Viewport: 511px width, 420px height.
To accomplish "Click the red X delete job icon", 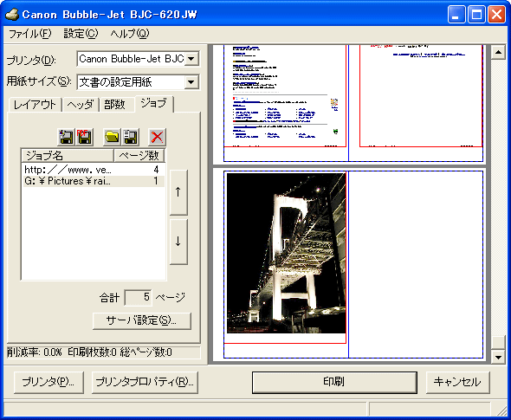I will click(x=157, y=137).
